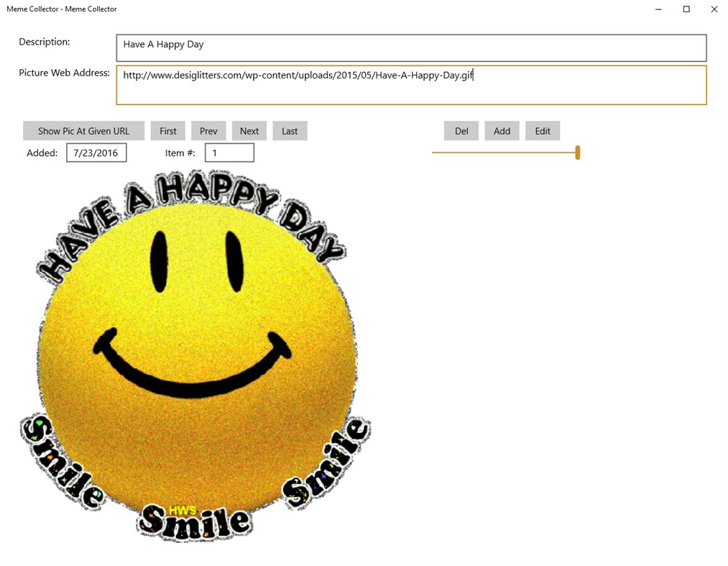Navigate to the First meme record

(x=167, y=130)
